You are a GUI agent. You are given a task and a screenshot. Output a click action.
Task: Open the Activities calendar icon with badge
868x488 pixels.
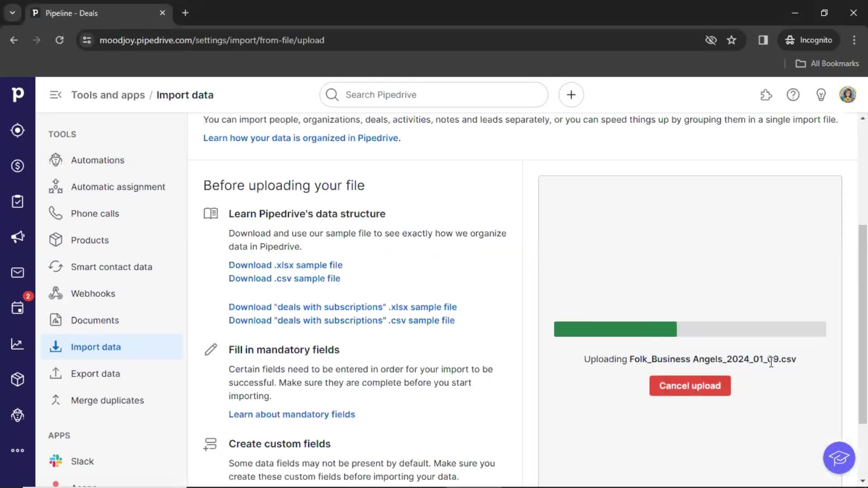pos(17,308)
